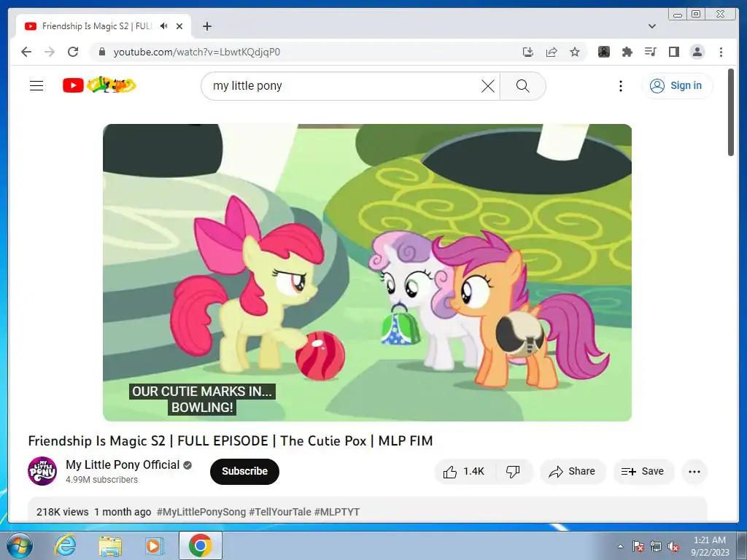Click the video player to pause
Image resolution: width=747 pixels, height=560 pixels.
click(x=367, y=273)
